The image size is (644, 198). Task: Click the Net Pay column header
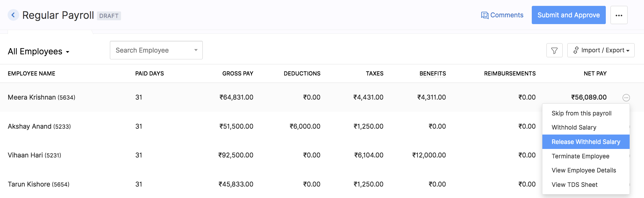tap(595, 73)
